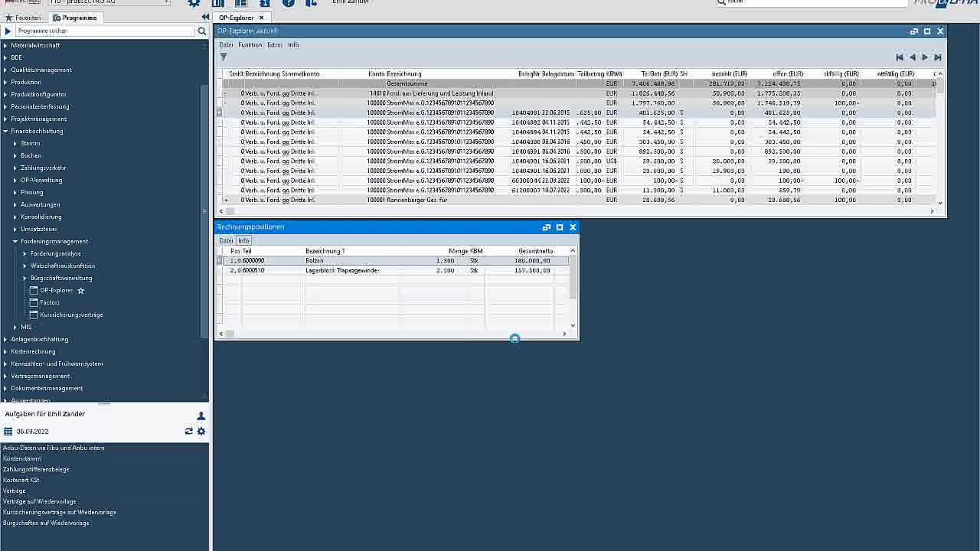Refresh the tasks panel for Emil Zander

[x=188, y=432]
